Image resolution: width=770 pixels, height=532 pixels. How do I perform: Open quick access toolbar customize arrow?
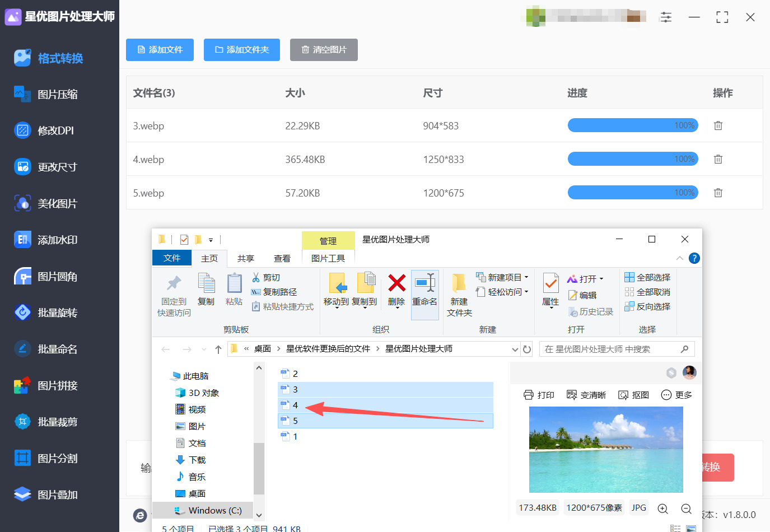tap(211, 240)
